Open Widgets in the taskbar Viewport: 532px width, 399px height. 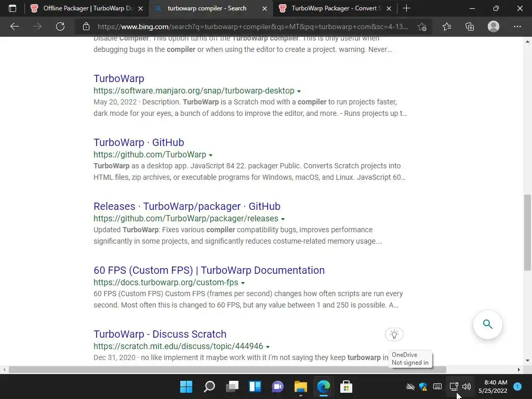pyautogui.click(x=255, y=387)
